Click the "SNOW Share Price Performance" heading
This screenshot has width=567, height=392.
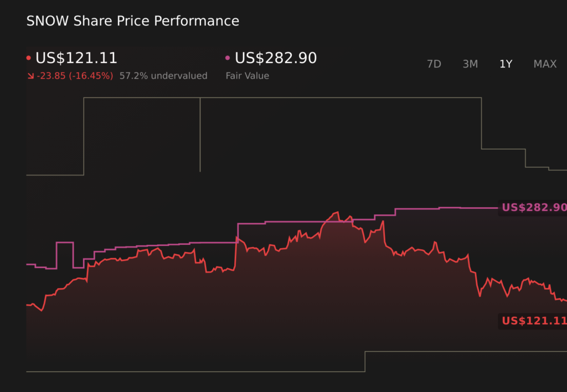(x=133, y=21)
